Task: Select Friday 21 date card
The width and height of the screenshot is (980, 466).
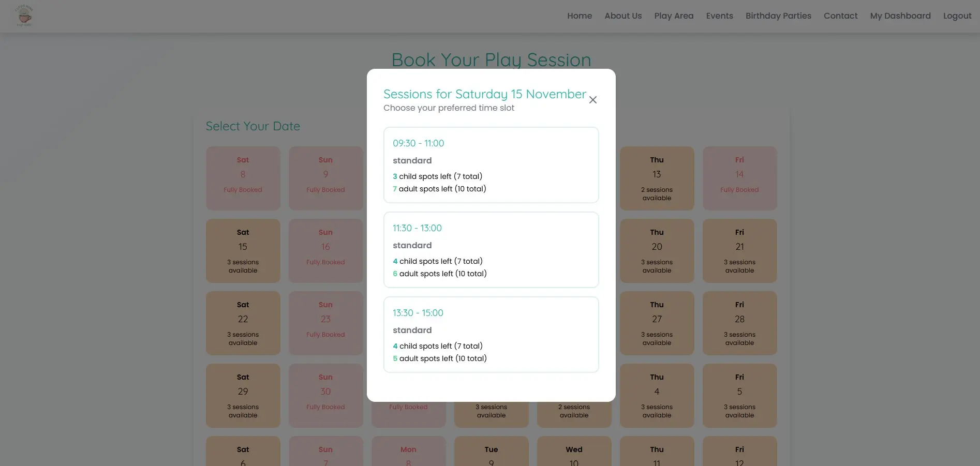Action: [x=739, y=250]
